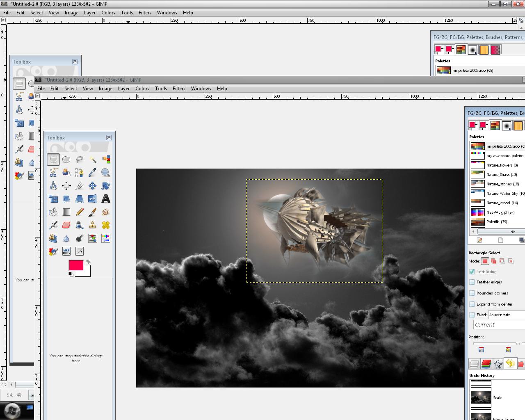
Task: Open Filters menu in front GIMP window
Action: (179, 89)
